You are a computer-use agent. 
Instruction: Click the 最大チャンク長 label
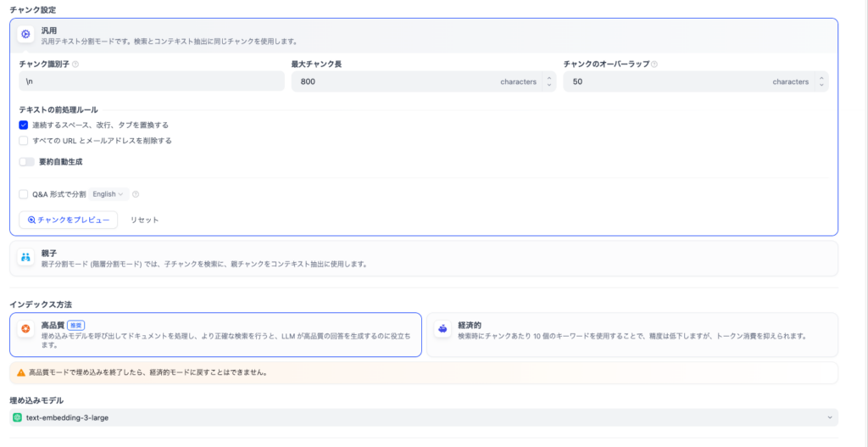[316, 64]
